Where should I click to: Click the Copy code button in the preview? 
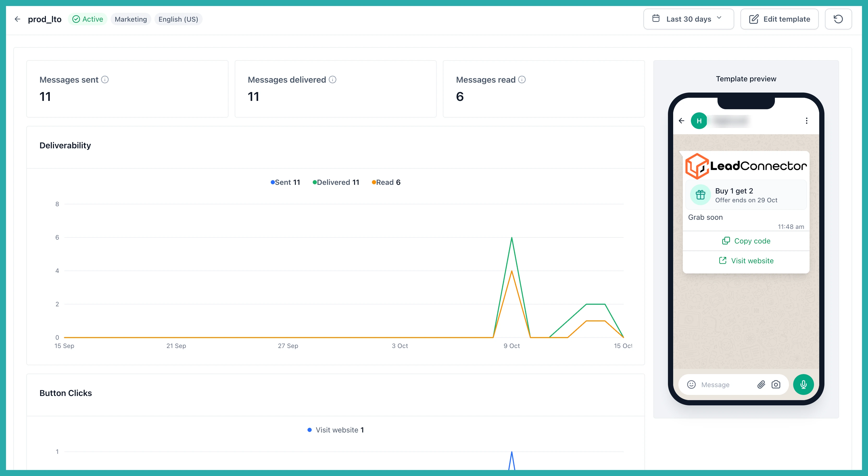746,241
